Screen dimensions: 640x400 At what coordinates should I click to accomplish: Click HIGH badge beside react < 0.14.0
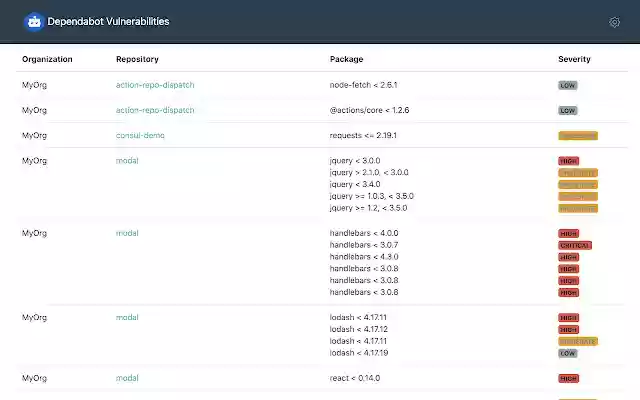coord(569,378)
